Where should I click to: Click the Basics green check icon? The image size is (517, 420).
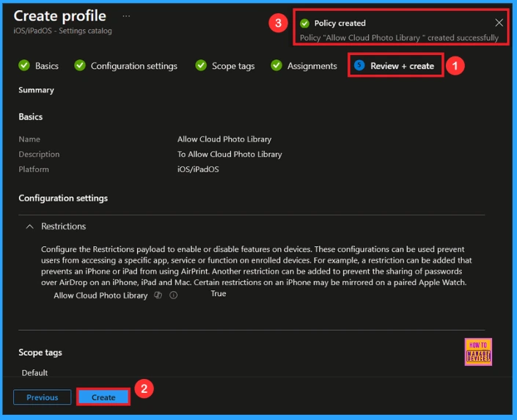click(x=24, y=66)
